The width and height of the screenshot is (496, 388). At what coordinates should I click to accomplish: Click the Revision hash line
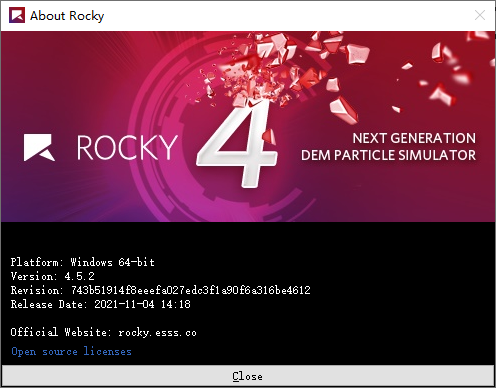pyautogui.click(x=160, y=290)
